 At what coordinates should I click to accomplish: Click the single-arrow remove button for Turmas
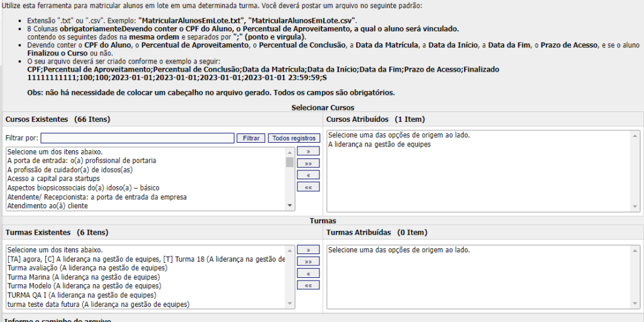coord(308,274)
